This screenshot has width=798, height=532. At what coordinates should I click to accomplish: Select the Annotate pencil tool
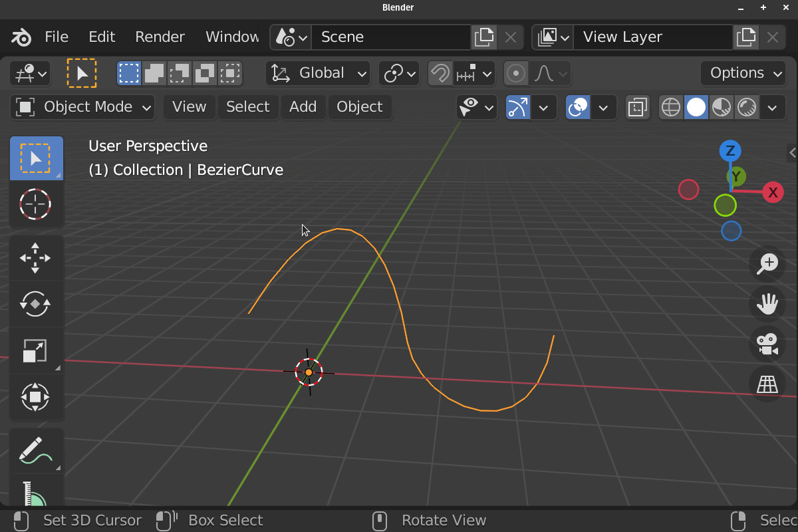point(36,450)
